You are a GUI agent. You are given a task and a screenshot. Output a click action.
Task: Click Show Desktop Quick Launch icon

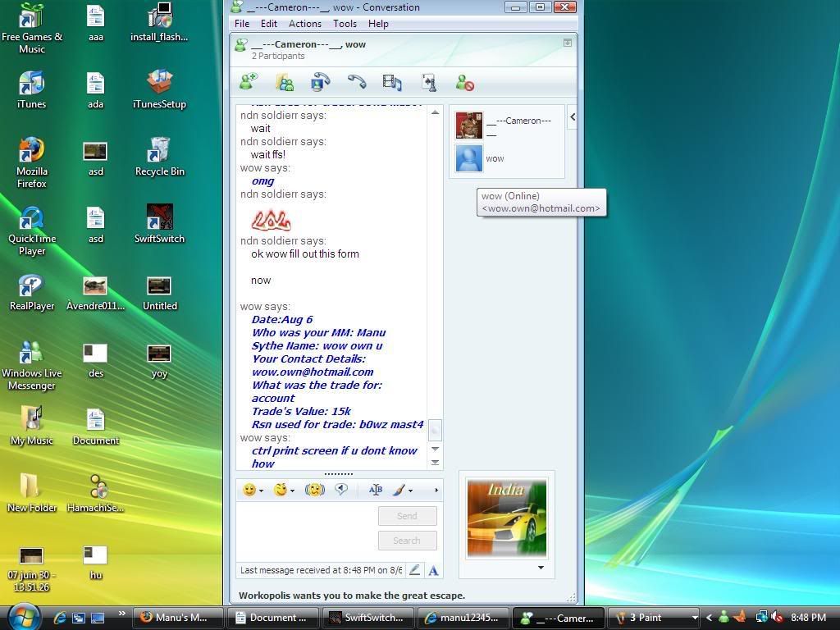[98, 618]
